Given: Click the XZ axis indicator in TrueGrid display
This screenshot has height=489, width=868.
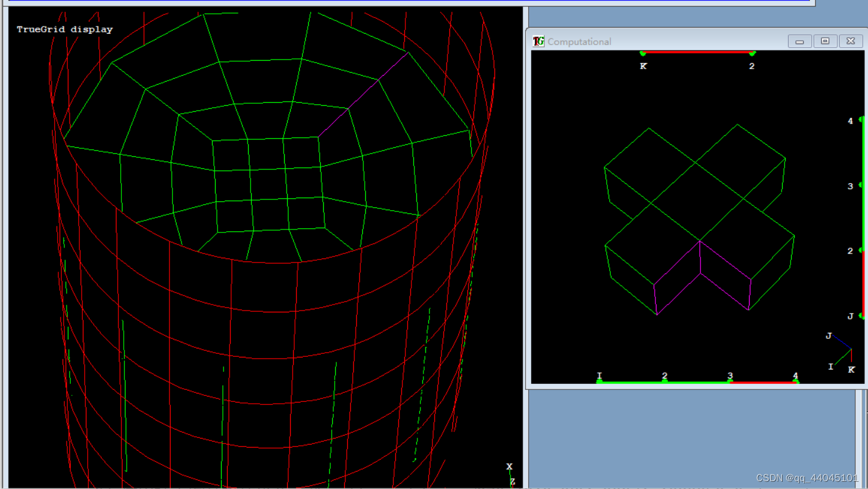Looking at the screenshot, I should [x=509, y=474].
